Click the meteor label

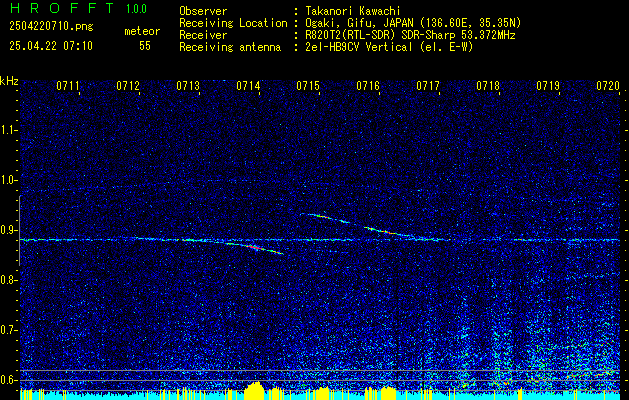pyautogui.click(x=142, y=31)
